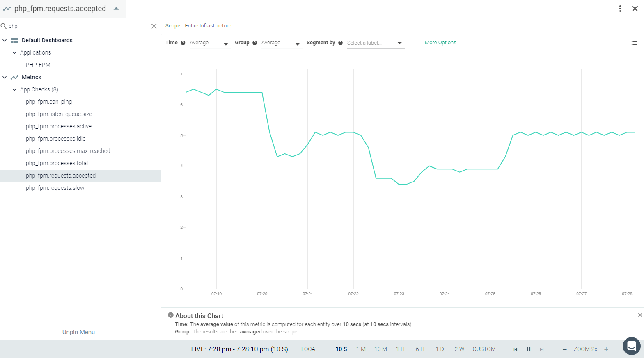Open the CUSTOM time range picker
Image resolution: width=644 pixels, height=358 pixels.
coord(484,349)
